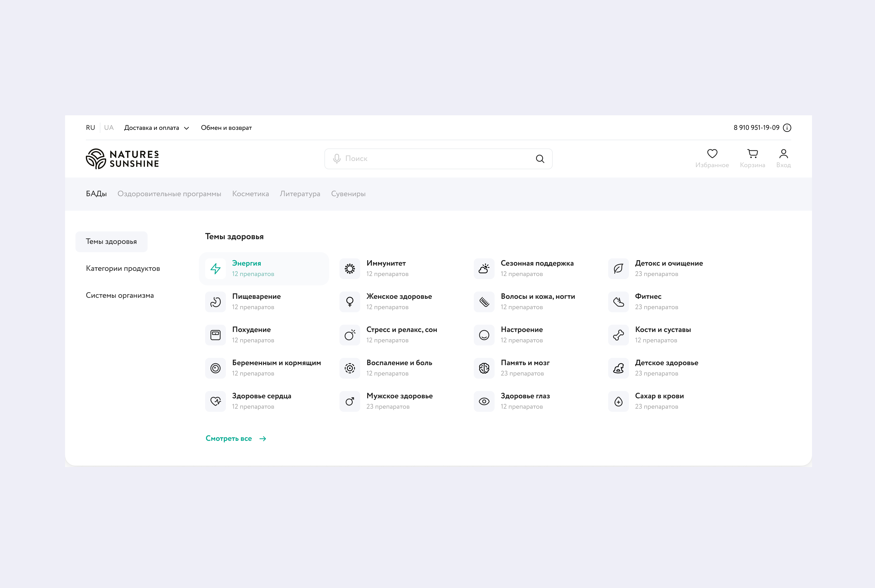Click phone number 8 910 951-19-09
Screen dimensions: 875x588
756,128
